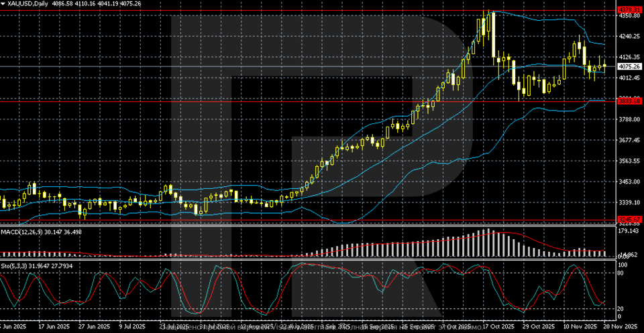Click the 179.143 MACD scale value
This screenshot has width=644, height=333.
coord(629,231)
